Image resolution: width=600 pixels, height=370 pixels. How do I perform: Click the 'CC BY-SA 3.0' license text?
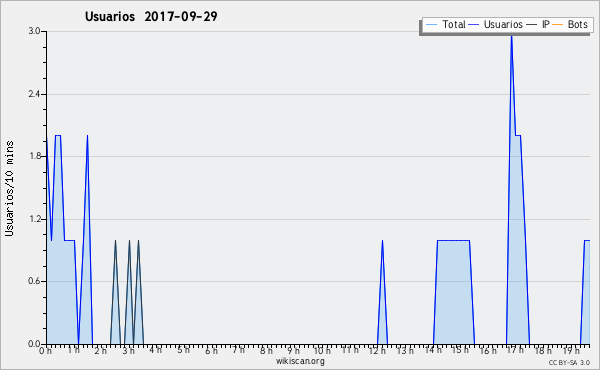tap(569, 363)
